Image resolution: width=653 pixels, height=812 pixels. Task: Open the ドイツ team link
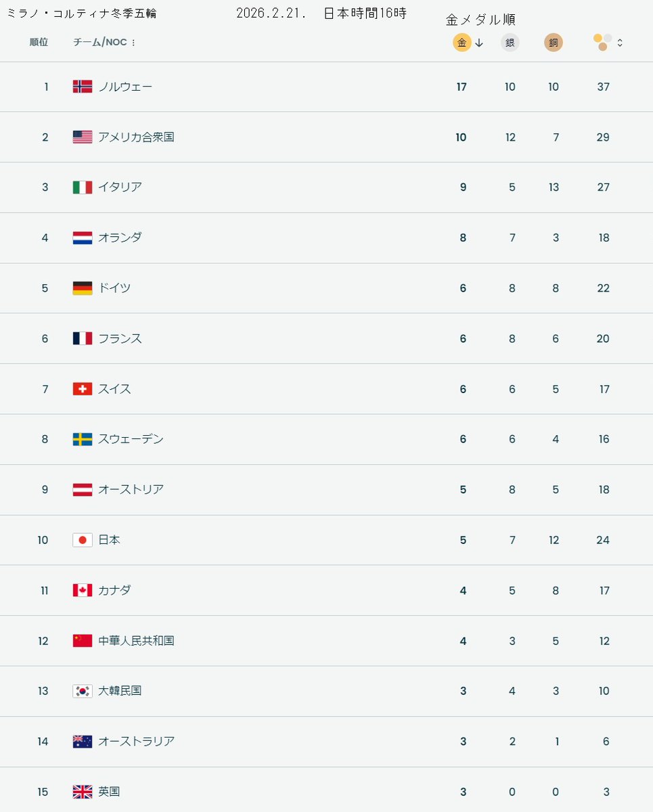(x=114, y=288)
